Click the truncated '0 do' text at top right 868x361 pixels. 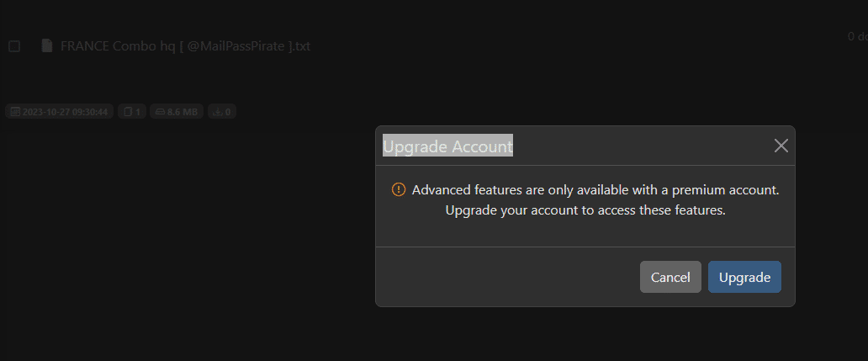click(x=857, y=36)
